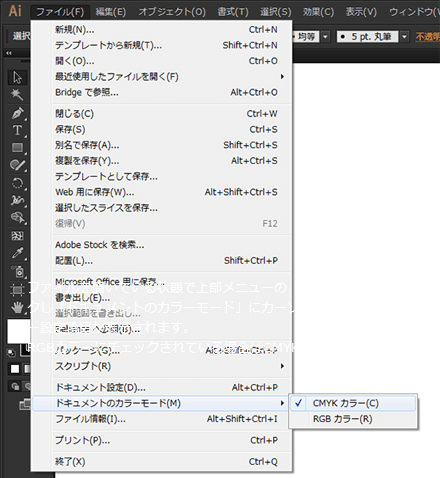Choose テンプレートから新規(T)...

(x=162, y=45)
